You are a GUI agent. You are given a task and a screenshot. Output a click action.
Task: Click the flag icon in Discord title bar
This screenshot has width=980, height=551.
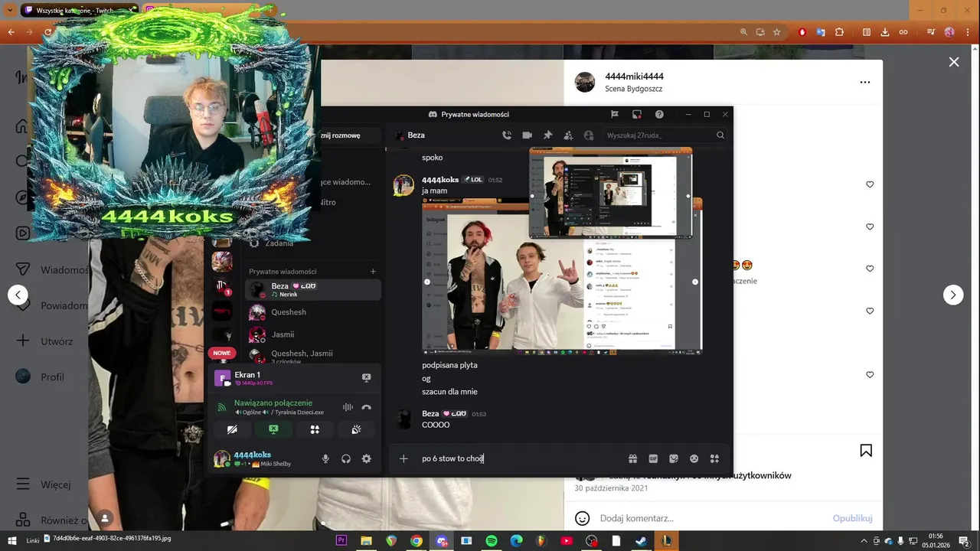[x=614, y=114]
